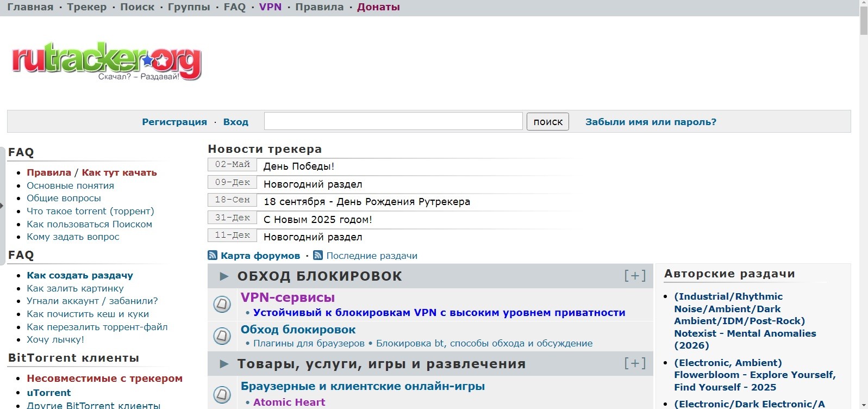The height and width of the screenshot is (409, 868).
Task: Open news item День Победы!
Action: [x=299, y=166]
